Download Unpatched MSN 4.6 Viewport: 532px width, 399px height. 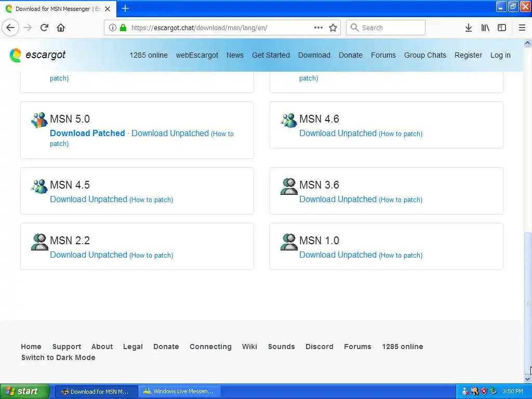pyautogui.click(x=338, y=133)
